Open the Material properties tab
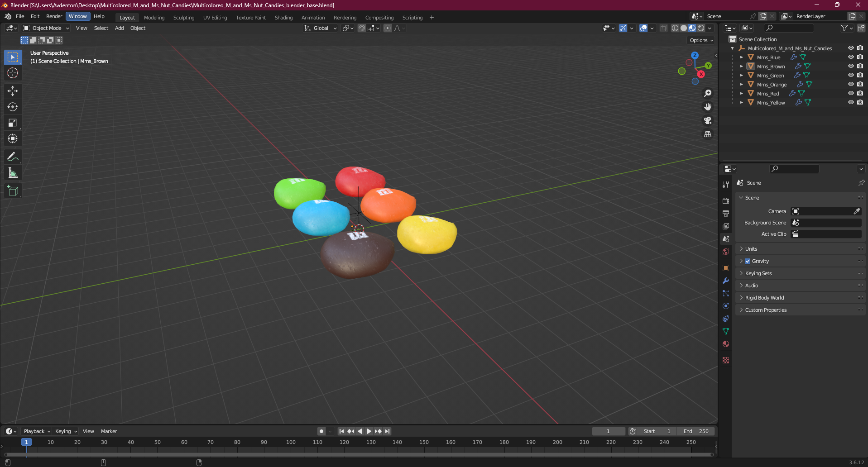Image resolution: width=868 pixels, height=467 pixels. coord(726,344)
